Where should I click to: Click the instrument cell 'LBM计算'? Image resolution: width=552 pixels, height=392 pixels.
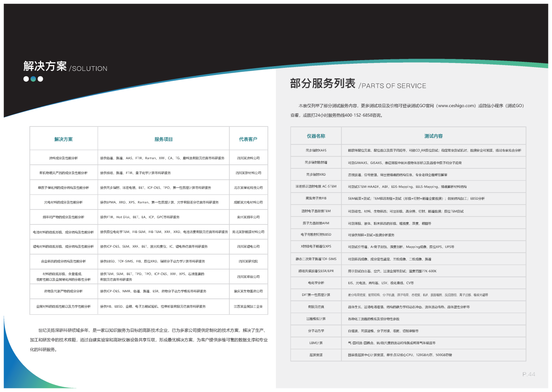coord(316,343)
